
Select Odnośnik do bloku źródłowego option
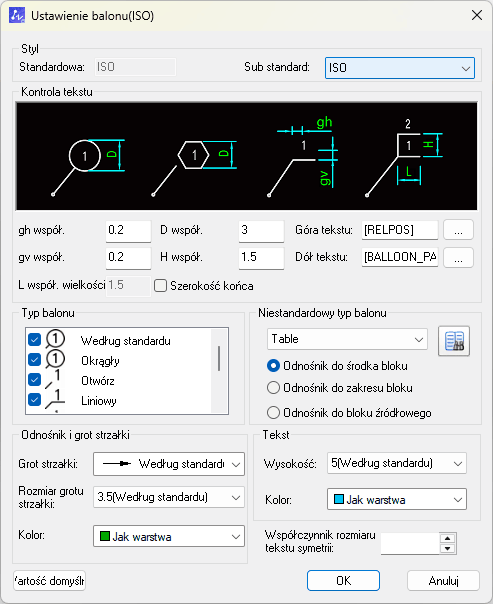point(273,413)
